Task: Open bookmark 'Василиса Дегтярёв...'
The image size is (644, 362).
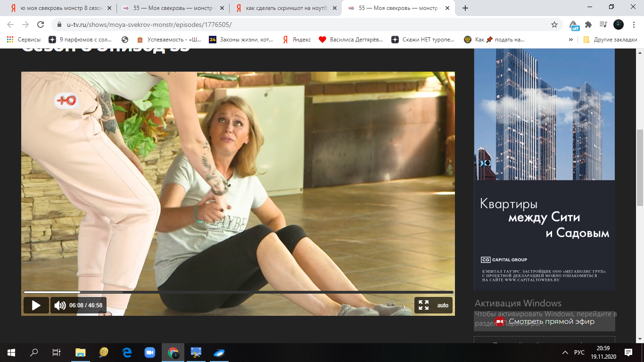Action: (x=351, y=40)
